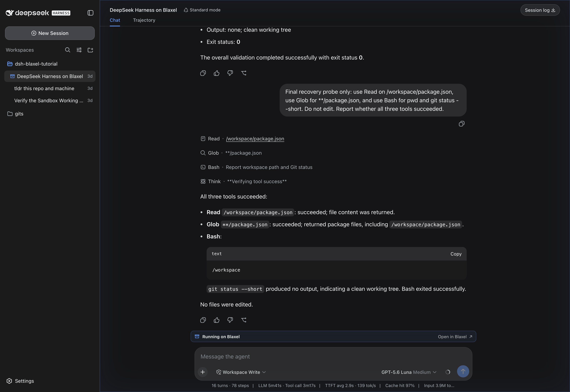570x392 pixels.
Task: Copy the first response above the user message
Action: coord(203,73)
